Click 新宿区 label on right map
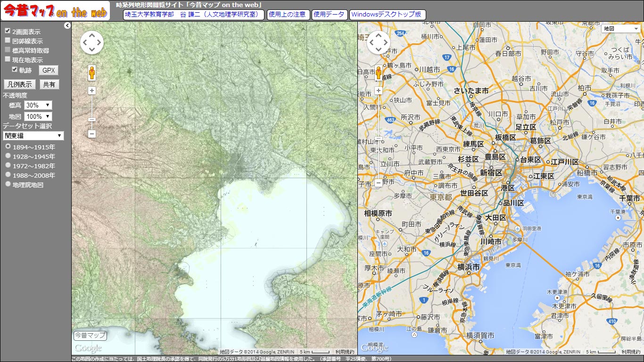Viewport: 644px width, 362px height. coord(491,173)
